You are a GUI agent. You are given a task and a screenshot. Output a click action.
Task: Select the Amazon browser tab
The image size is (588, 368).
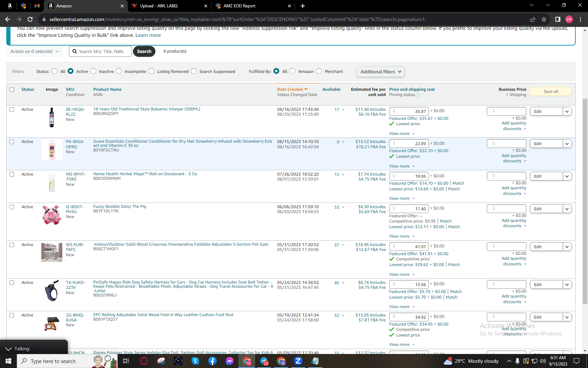86,6
